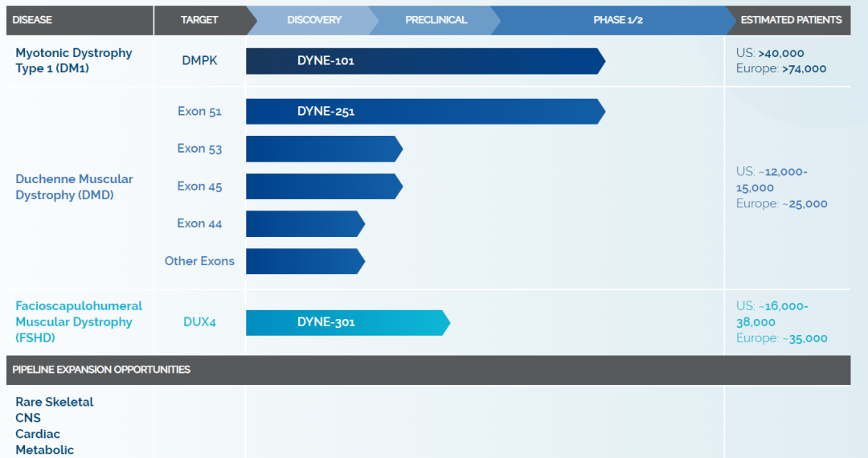Click the Metabolic expansion item
The width and height of the screenshot is (868, 458).
[x=44, y=450]
